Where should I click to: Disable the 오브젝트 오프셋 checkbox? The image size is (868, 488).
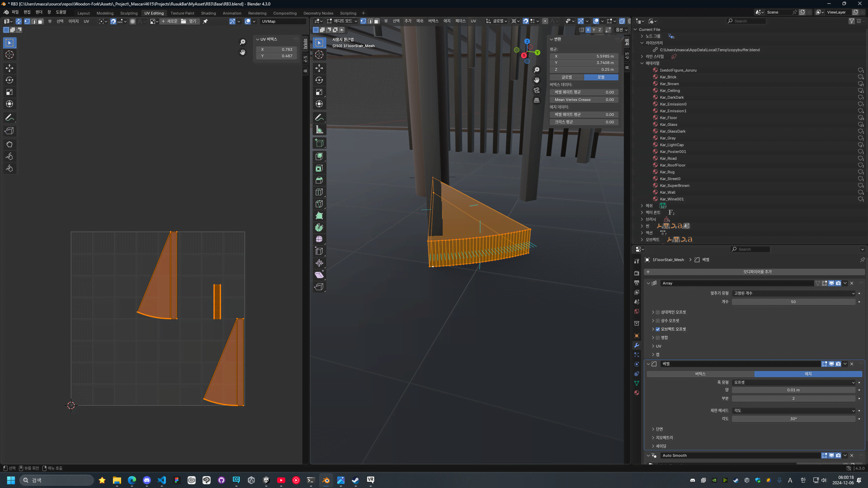tap(658, 329)
